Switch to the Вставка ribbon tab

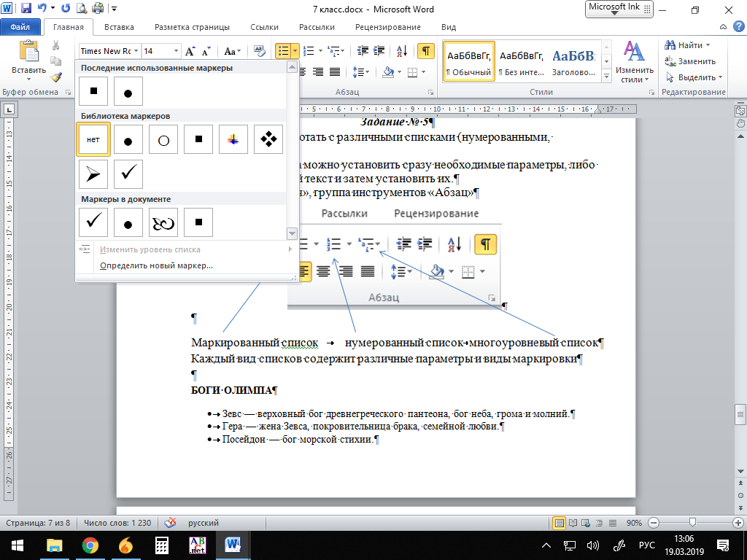[x=119, y=27]
